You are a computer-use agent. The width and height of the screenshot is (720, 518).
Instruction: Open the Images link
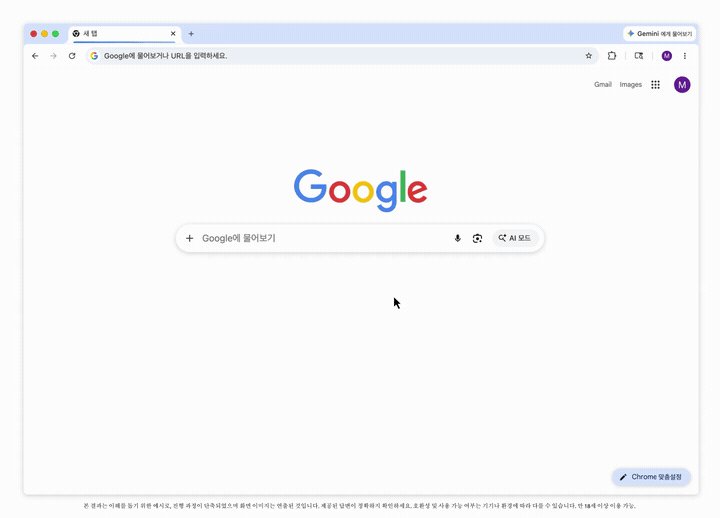pos(630,84)
